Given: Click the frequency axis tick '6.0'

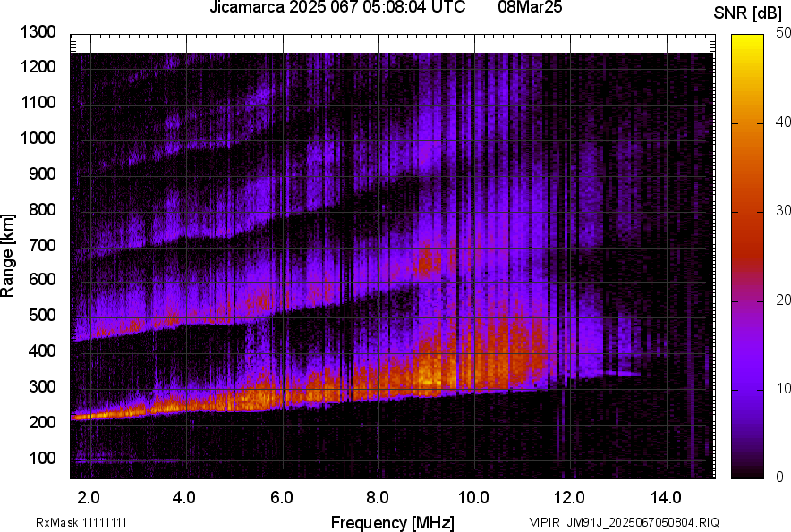Looking at the screenshot, I should [x=282, y=498].
